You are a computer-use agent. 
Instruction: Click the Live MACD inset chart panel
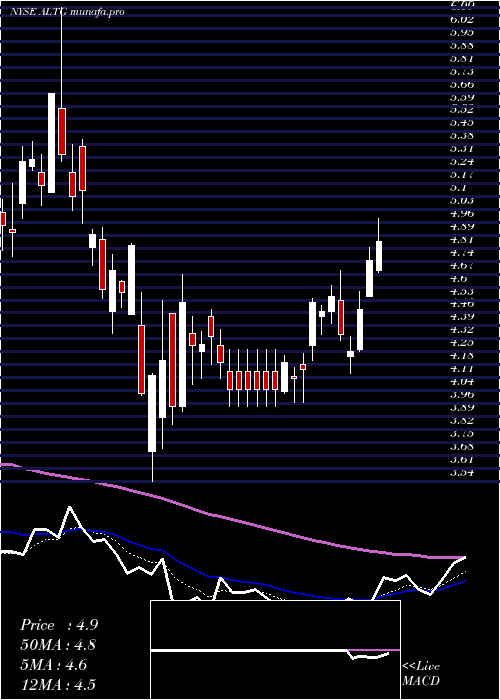click(275, 650)
